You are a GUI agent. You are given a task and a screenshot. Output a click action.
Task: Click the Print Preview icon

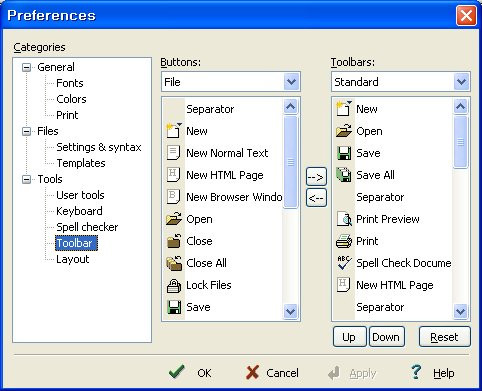pos(344,219)
